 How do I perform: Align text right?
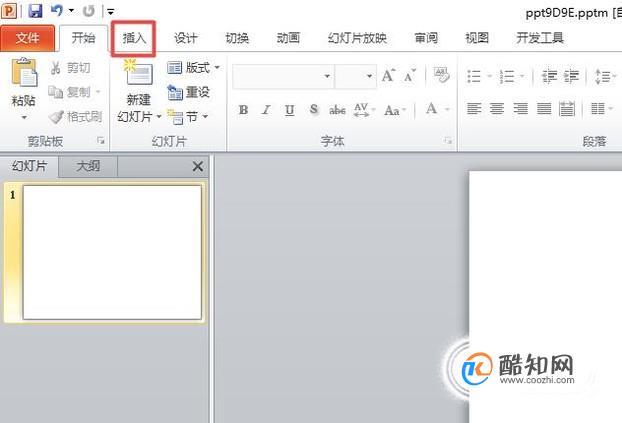click(520, 108)
